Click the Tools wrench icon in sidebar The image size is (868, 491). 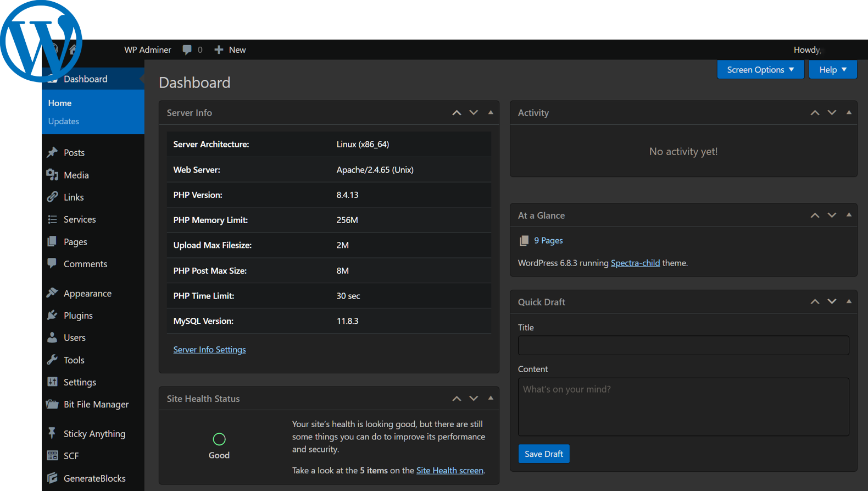52,360
